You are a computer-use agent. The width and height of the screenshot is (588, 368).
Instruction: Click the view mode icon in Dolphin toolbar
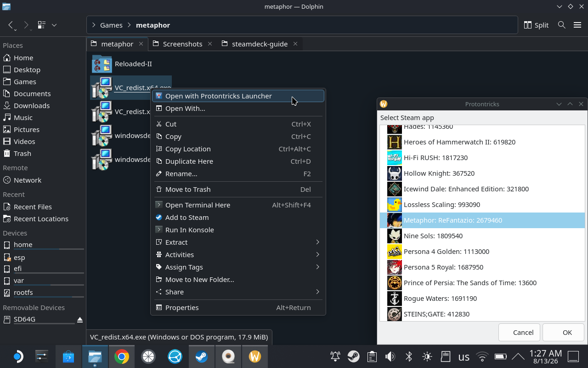[x=42, y=25]
